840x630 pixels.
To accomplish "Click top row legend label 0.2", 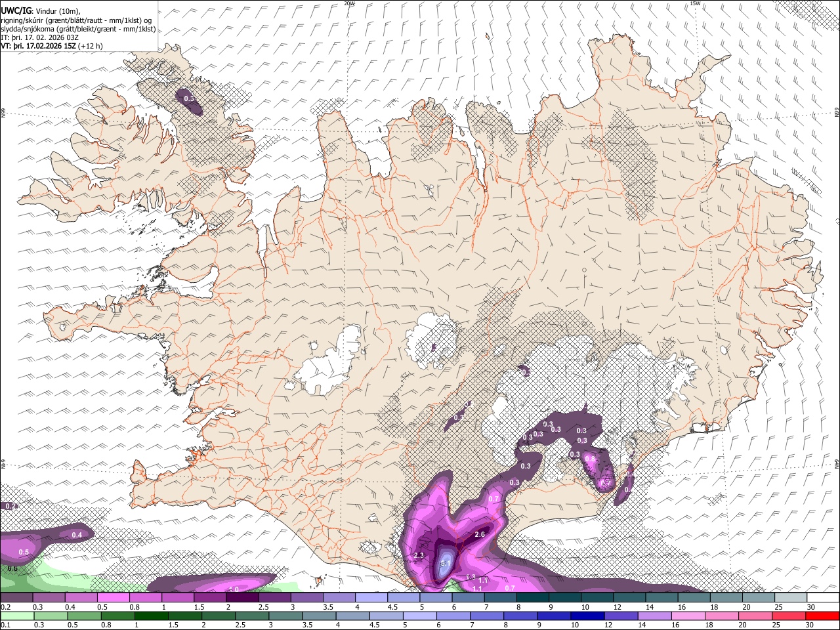I will (x=5, y=607).
